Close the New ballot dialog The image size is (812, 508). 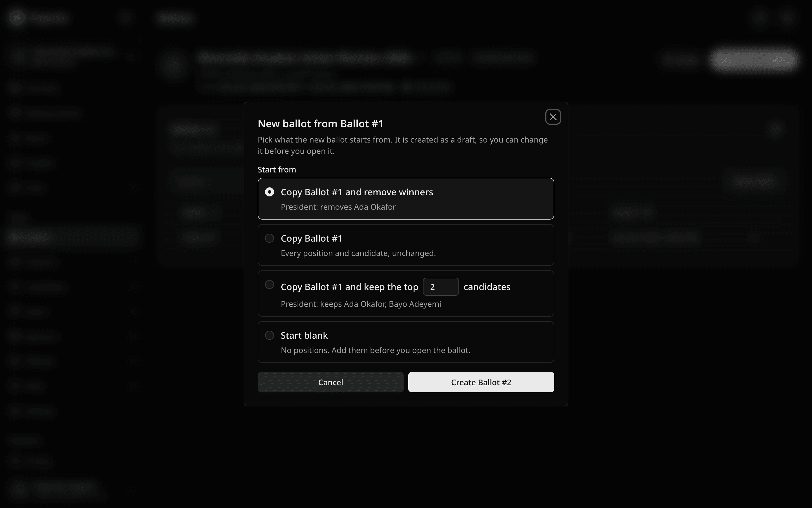coord(553,117)
